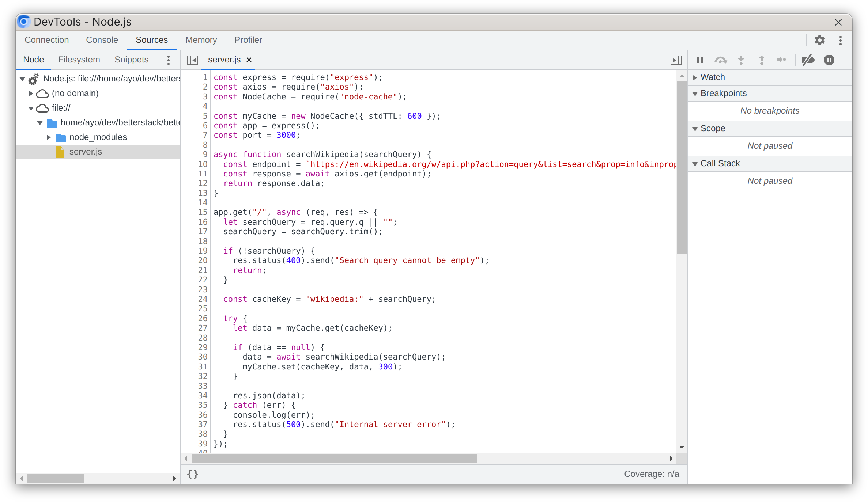This screenshot has height=502, width=868.
Task: Click the Pause on exceptions icon
Action: click(x=829, y=60)
